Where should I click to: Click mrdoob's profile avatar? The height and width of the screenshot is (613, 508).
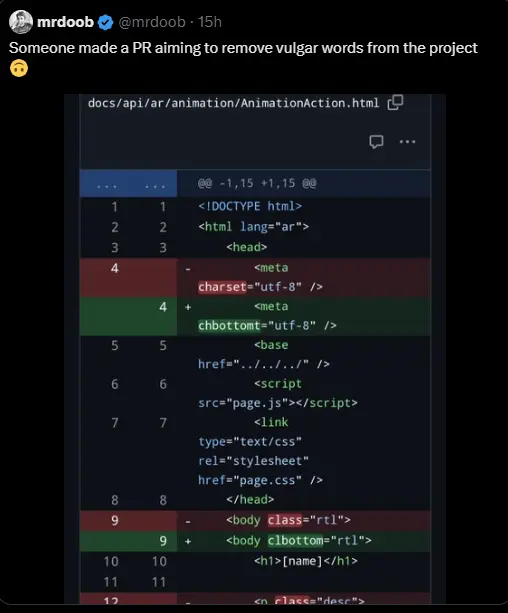(x=21, y=22)
